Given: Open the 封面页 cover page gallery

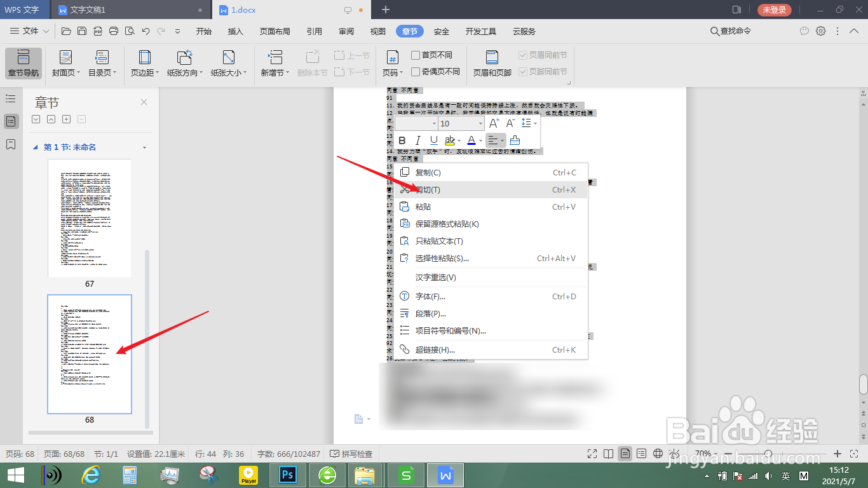Looking at the screenshot, I should click(66, 63).
